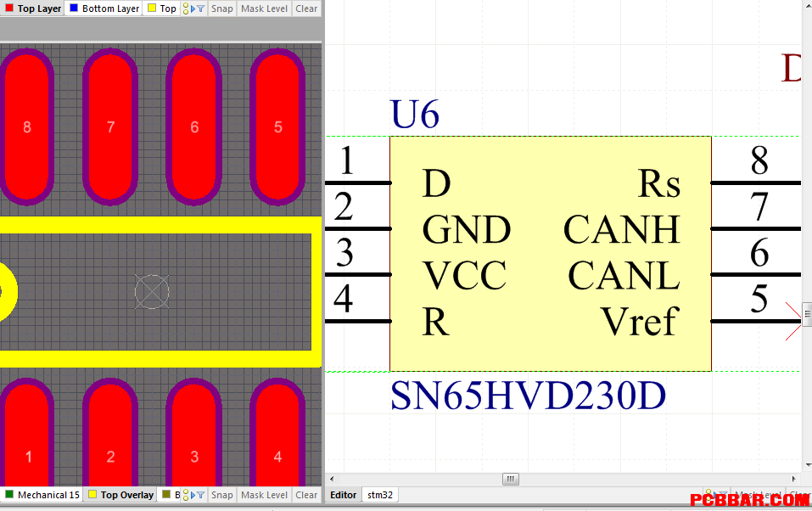This screenshot has width=812, height=511.
Task: Click the red Top Layer color swatch
Action: pos(9,8)
